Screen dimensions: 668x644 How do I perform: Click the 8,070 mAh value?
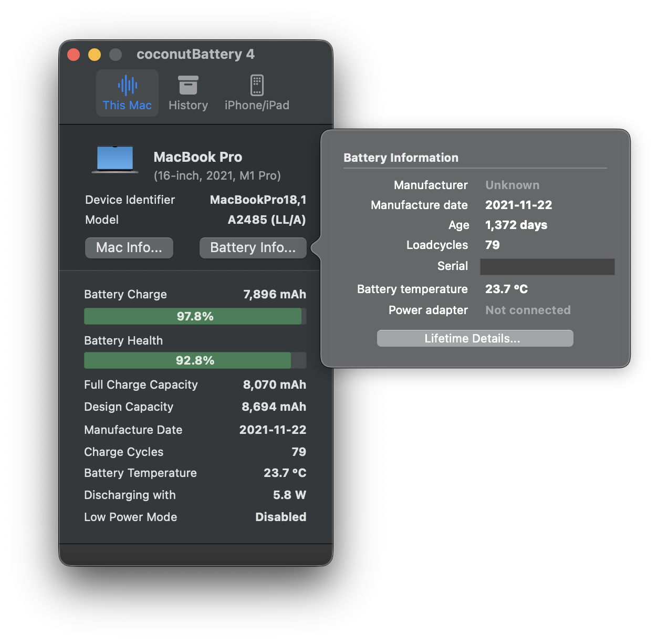pos(275,385)
